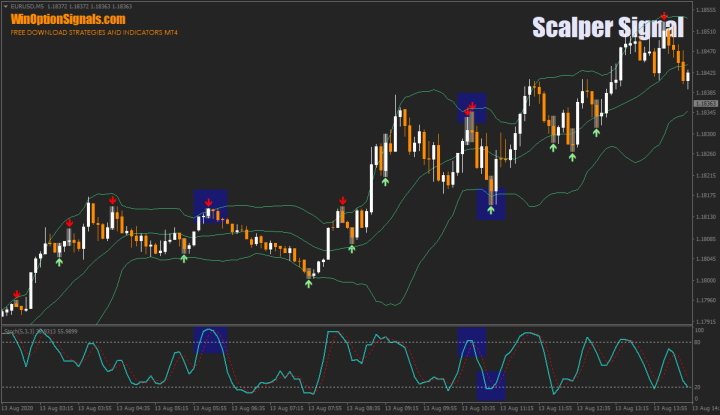Click price axis label 1.18555

(x=706, y=10)
